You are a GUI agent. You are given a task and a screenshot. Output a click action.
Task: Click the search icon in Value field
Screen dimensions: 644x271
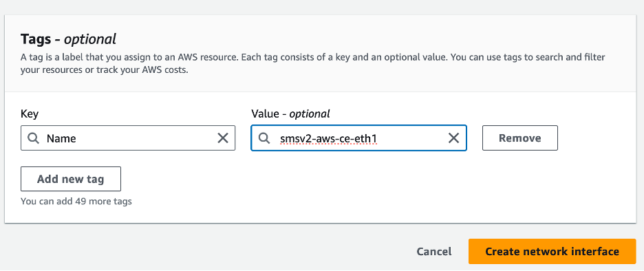(264, 138)
